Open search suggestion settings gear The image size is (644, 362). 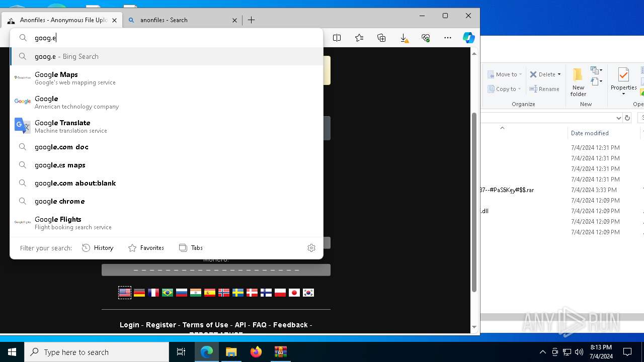pyautogui.click(x=311, y=248)
